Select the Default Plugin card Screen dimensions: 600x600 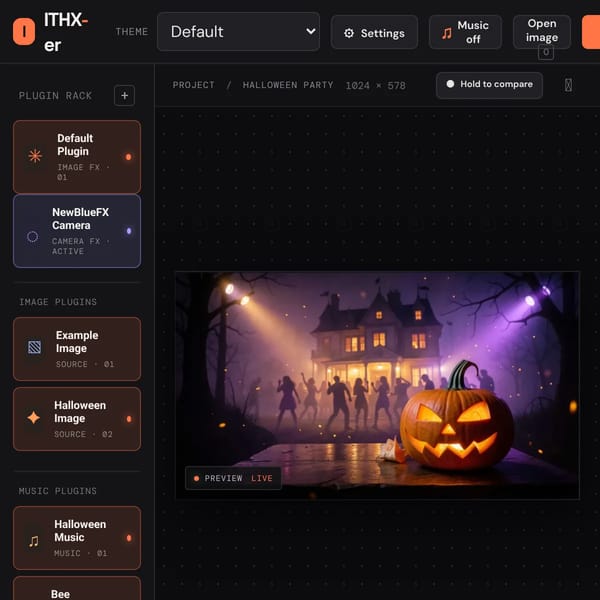pos(77,157)
